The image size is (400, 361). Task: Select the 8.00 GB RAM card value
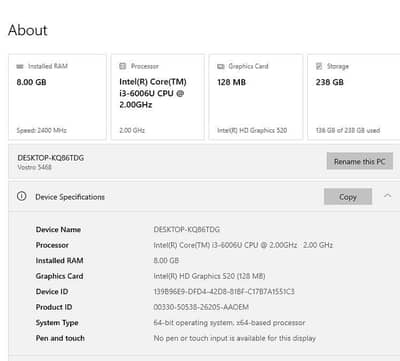click(31, 82)
